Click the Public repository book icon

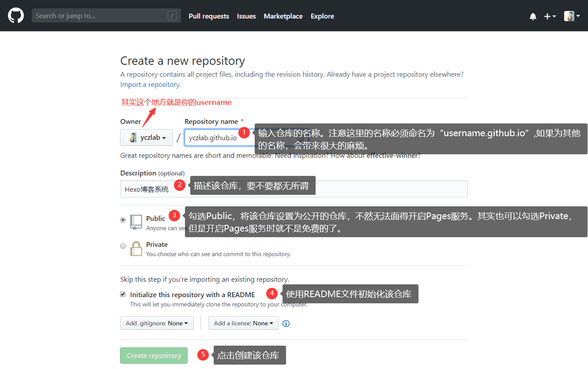coord(136,223)
